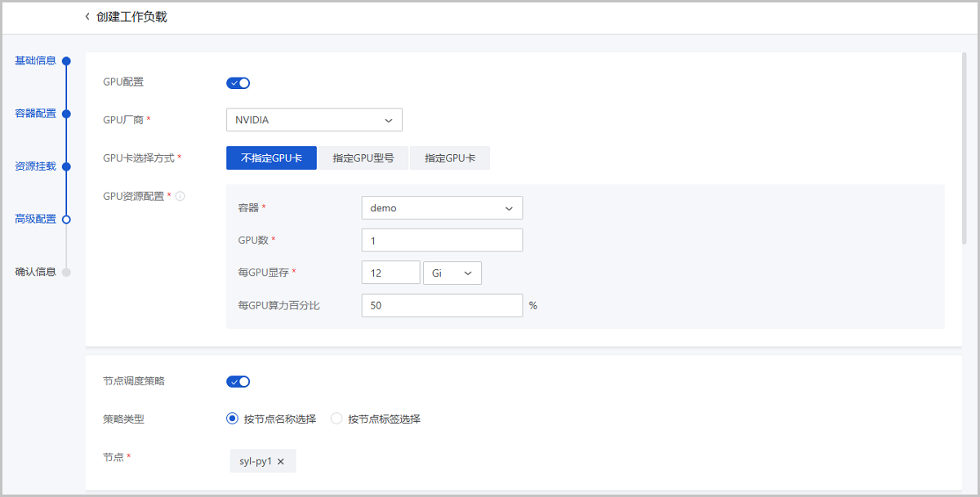Open the GPU厂商 NVIDIA dropdown
Image resolution: width=980 pixels, height=497 pixels.
coord(314,120)
